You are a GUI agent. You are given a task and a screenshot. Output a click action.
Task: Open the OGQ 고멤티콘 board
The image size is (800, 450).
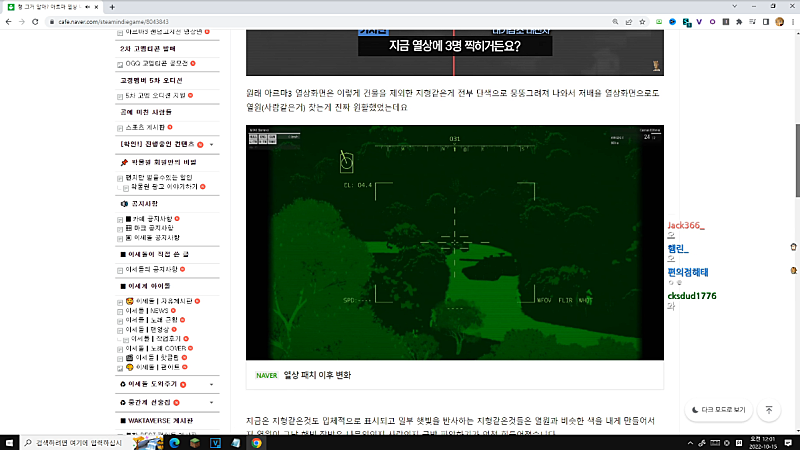(x=157, y=64)
